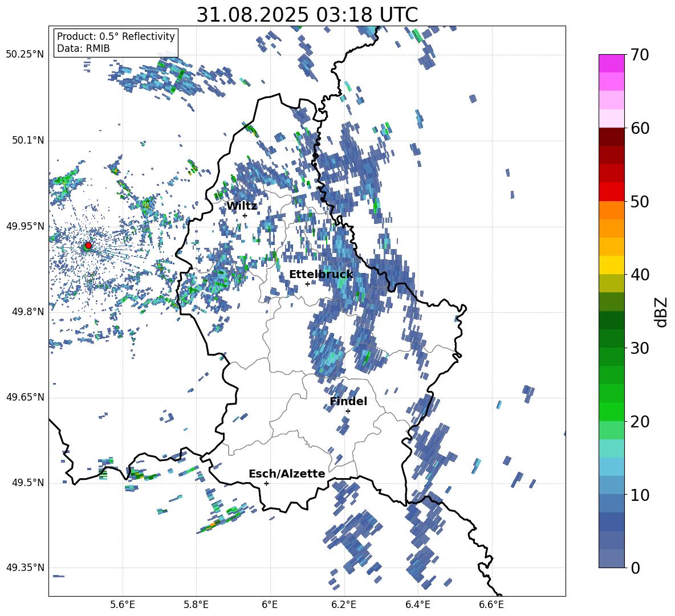Viewport: 675px width, 616px height.
Task: Click the 49.35°N latitude tick label
Action: coord(25,568)
